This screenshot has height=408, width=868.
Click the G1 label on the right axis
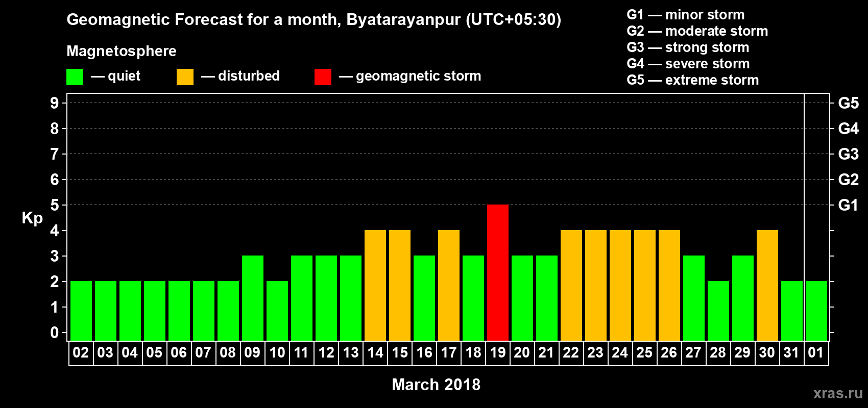pos(848,205)
